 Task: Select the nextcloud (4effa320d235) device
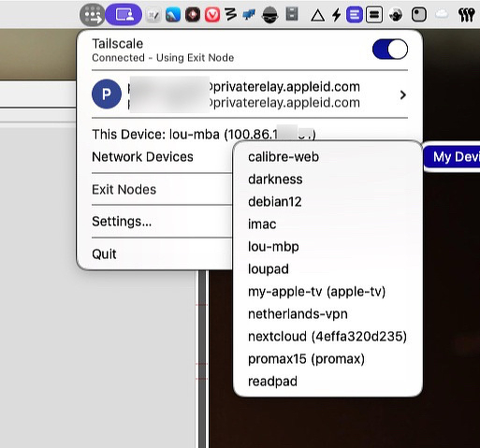click(327, 337)
